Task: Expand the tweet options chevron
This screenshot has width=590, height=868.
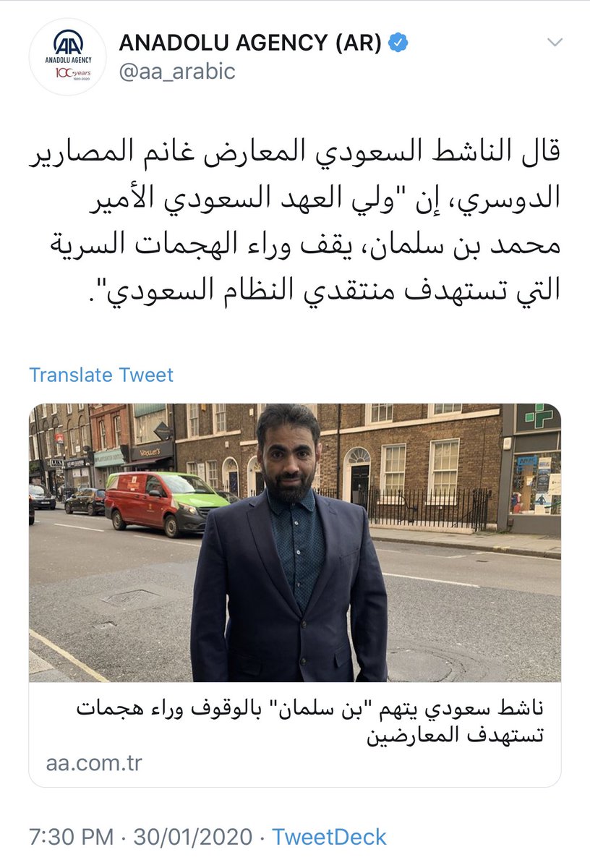Action: (x=554, y=41)
